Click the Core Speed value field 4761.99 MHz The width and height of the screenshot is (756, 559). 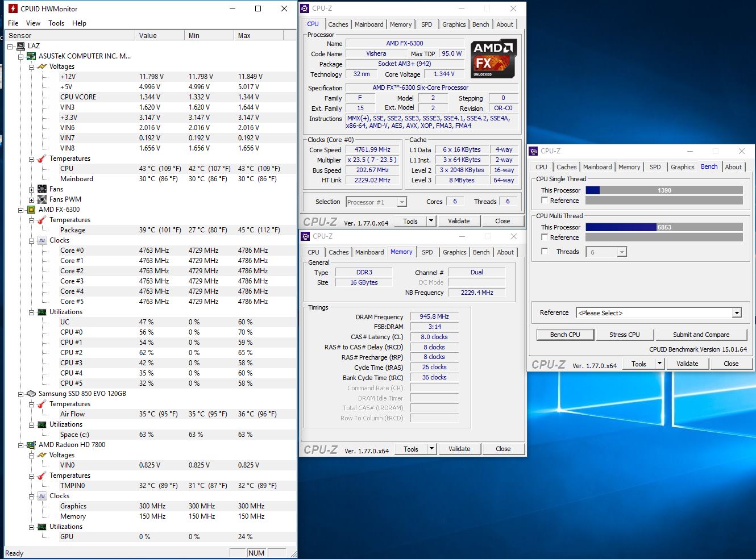pos(372,150)
